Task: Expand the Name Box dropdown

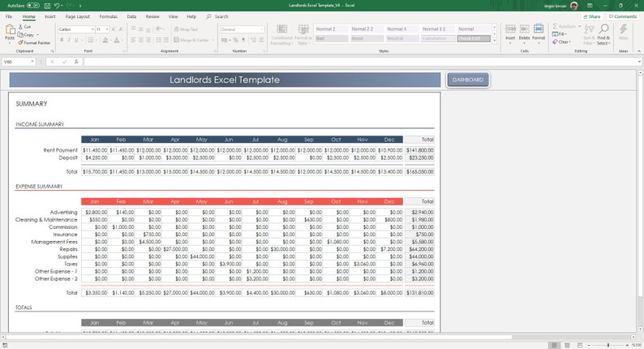Action: tap(32, 62)
